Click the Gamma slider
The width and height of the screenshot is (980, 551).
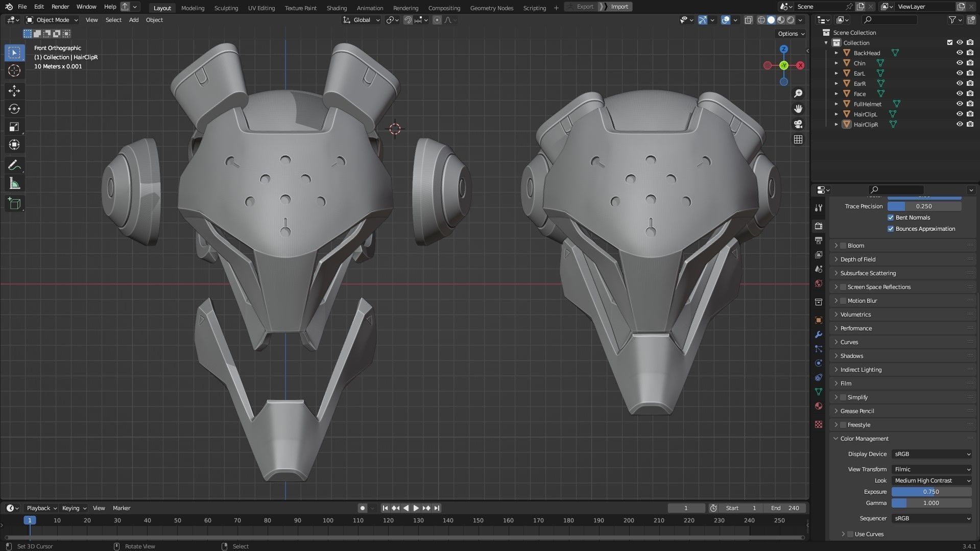(931, 503)
